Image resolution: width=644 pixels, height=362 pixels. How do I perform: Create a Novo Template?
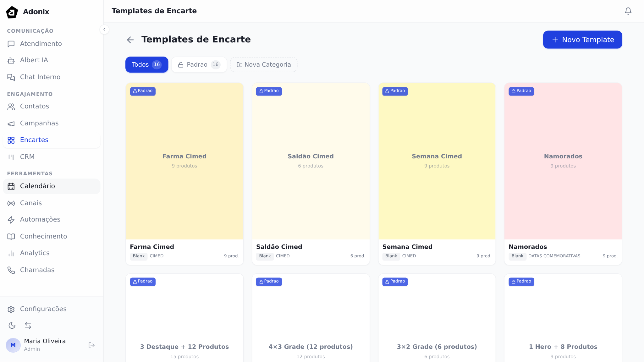(582, 40)
